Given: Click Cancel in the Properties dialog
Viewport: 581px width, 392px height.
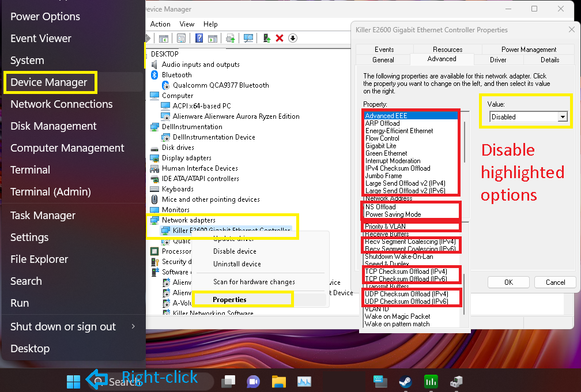Looking at the screenshot, I should tap(555, 282).
